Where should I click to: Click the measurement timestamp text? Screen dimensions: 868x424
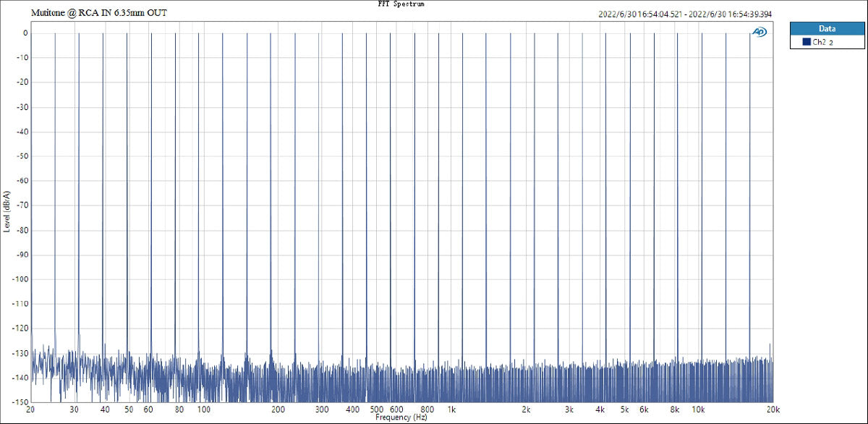(685, 14)
